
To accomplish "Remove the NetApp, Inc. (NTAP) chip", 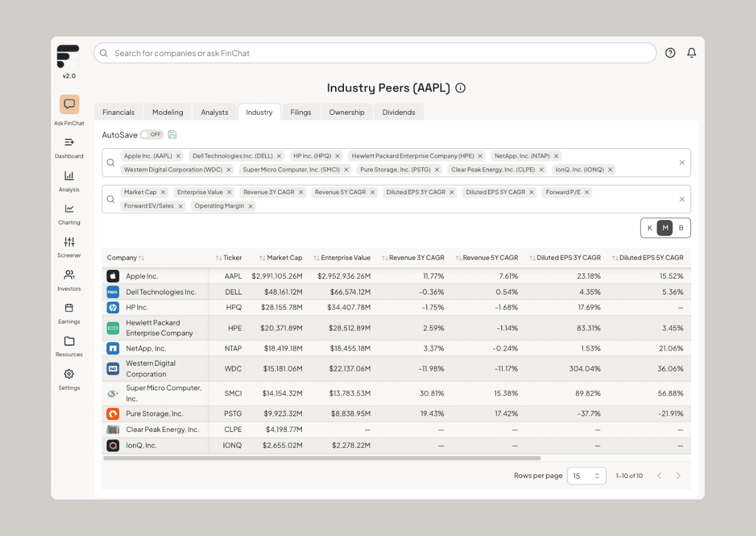I will (x=556, y=156).
